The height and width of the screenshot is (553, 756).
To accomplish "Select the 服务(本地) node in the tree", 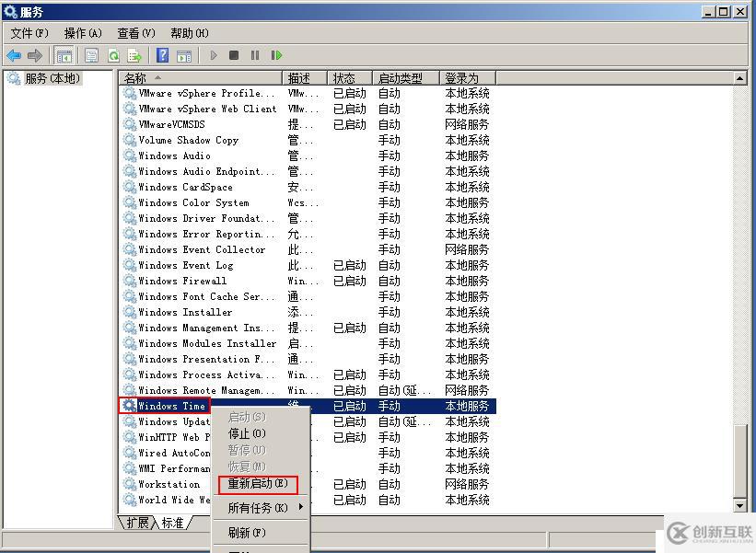I will click(52, 78).
